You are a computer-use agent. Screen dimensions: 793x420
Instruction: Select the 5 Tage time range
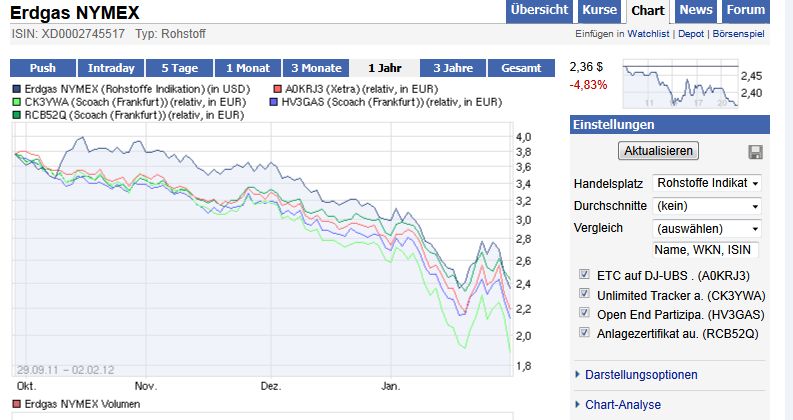[180, 68]
